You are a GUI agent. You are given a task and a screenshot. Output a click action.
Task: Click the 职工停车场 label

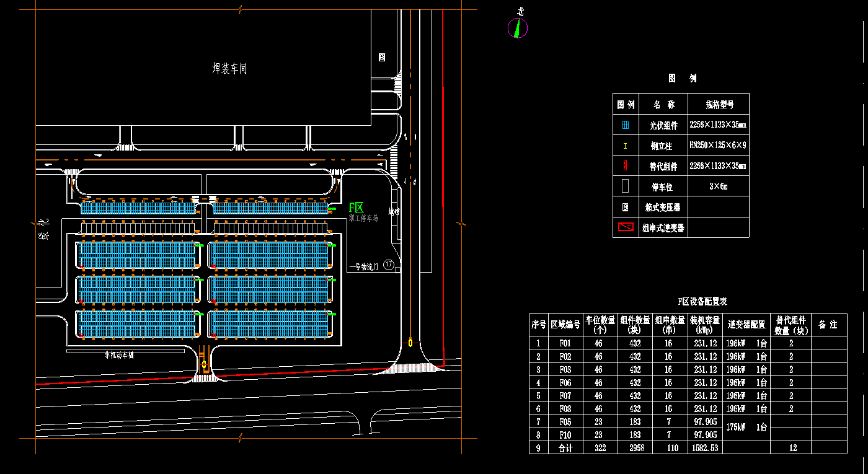coord(363,218)
